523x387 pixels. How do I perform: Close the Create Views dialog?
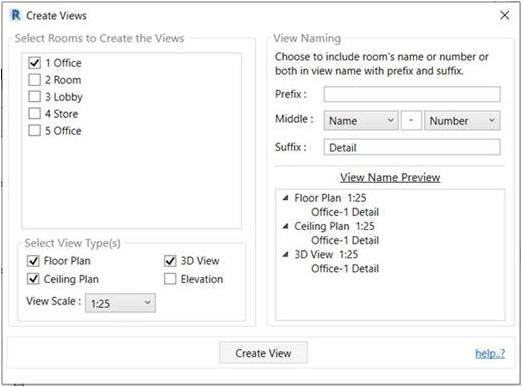click(x=504, y=15)
